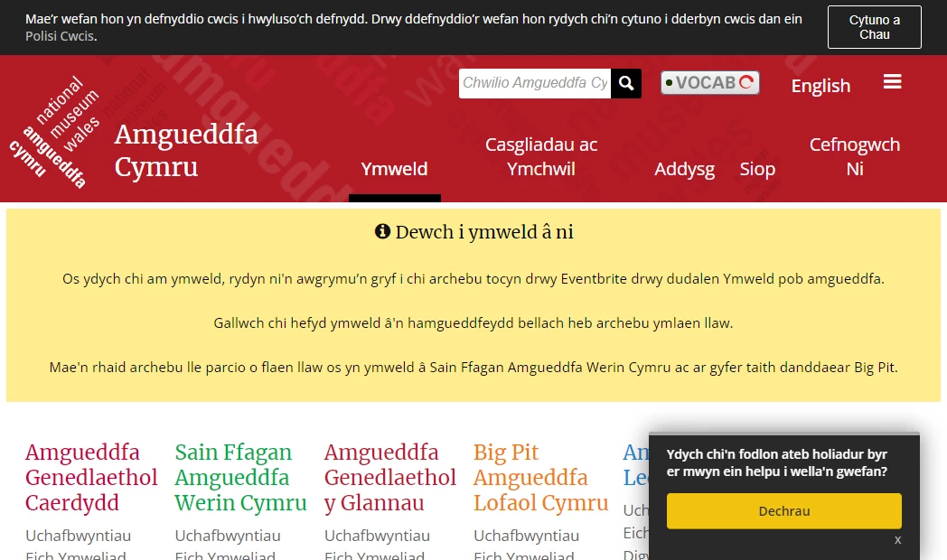Toggle the VOCAB translation helper

tap(709, 83)
